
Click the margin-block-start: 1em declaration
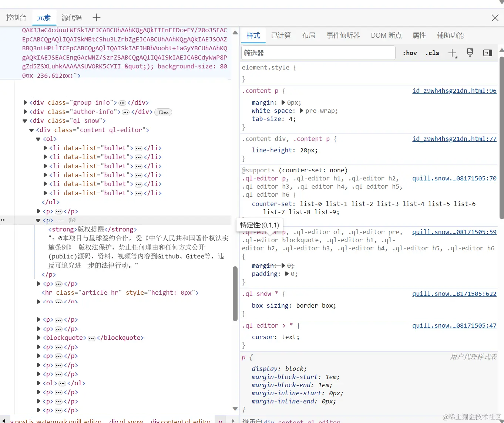point(296,377)
